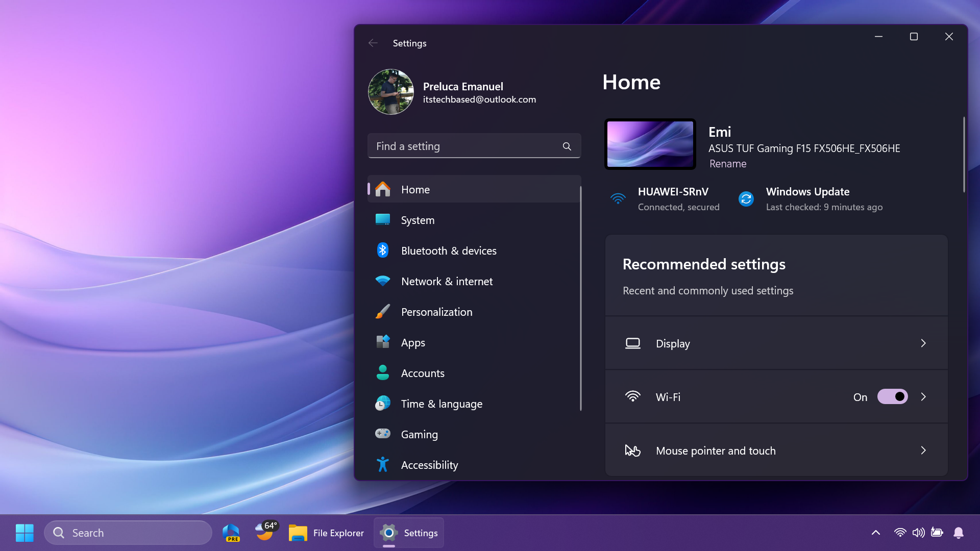980x551 pixels.
Task: Click the Accessibility figure icon
Action: click(383, 465)
